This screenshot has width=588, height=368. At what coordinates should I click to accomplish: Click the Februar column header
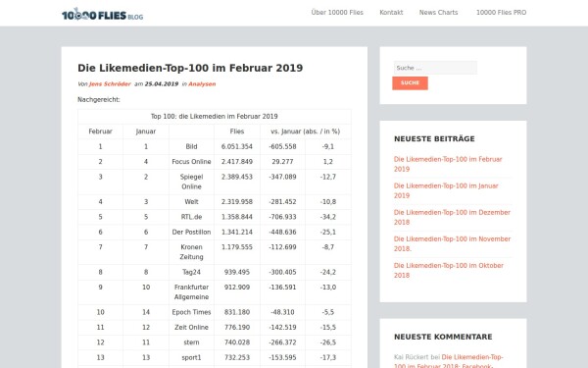[x=100, y=131]
